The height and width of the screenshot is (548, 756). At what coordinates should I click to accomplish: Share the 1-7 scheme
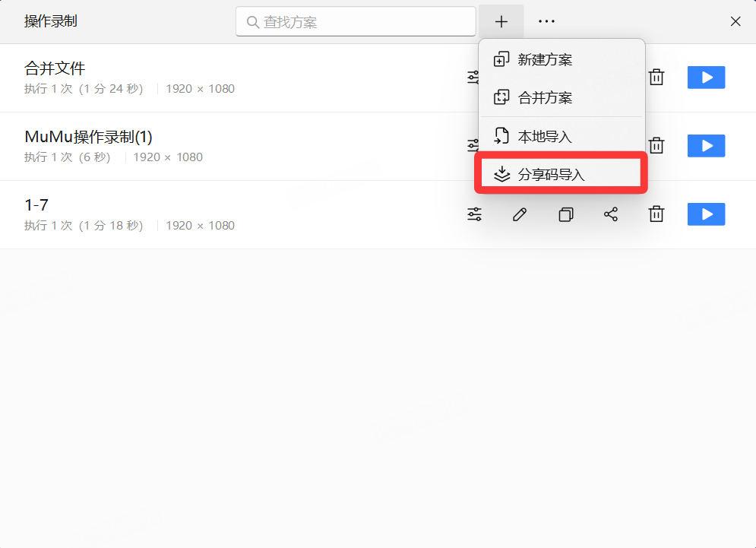(611, 214)
